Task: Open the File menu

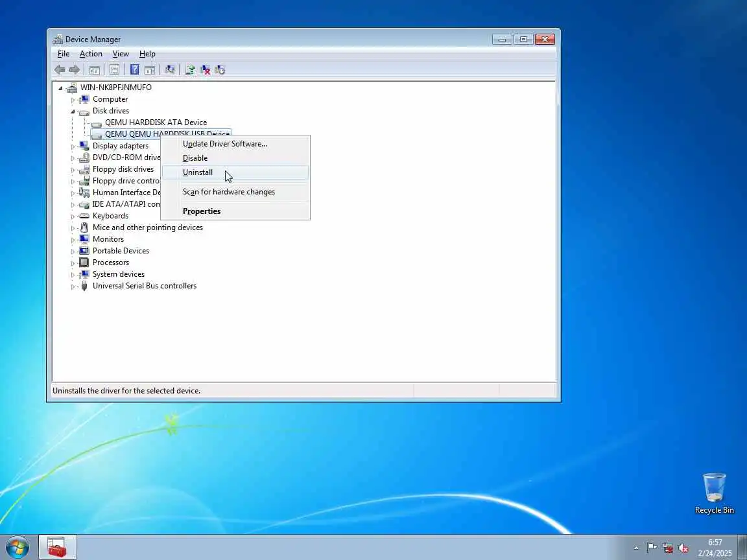Action: pyautogui.click(x=64, y=54)
